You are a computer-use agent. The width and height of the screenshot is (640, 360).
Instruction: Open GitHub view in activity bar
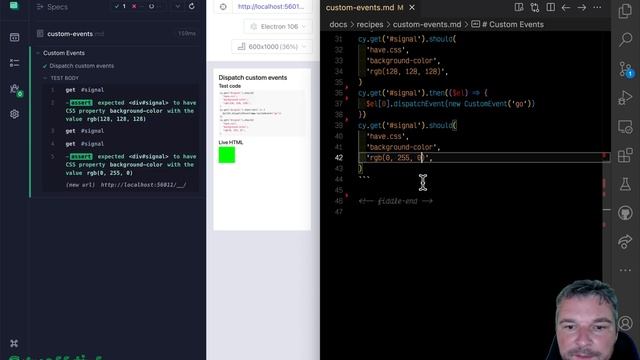coord(625,213)
